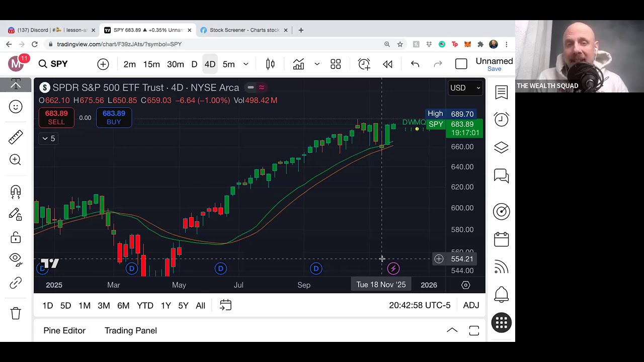The width and height of the screenshot is (644, 362).
Task: Select the 15m timeframe
Action: click(151, 64)
